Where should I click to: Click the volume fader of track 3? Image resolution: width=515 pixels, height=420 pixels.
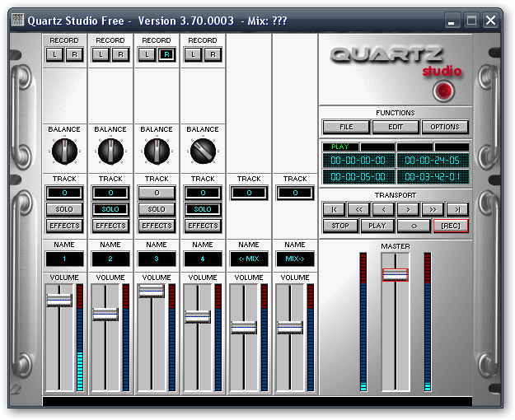click(x=151, y=291)
